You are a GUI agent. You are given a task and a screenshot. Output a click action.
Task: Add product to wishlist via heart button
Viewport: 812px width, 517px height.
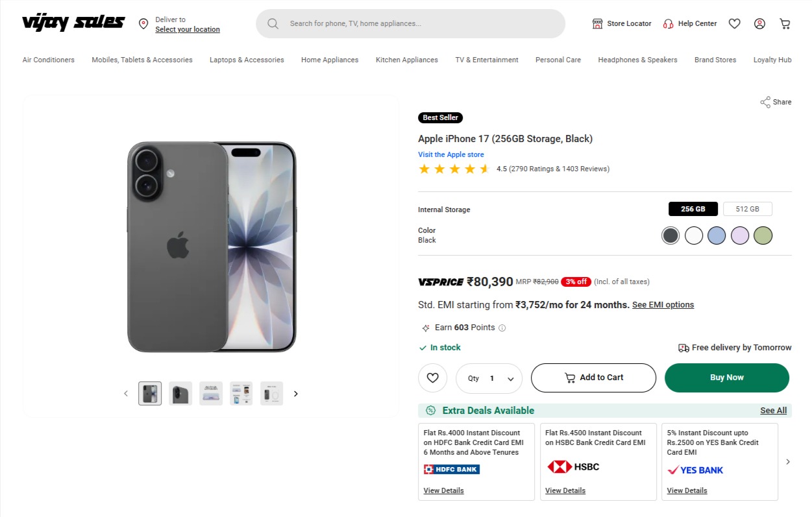[433, 378]
